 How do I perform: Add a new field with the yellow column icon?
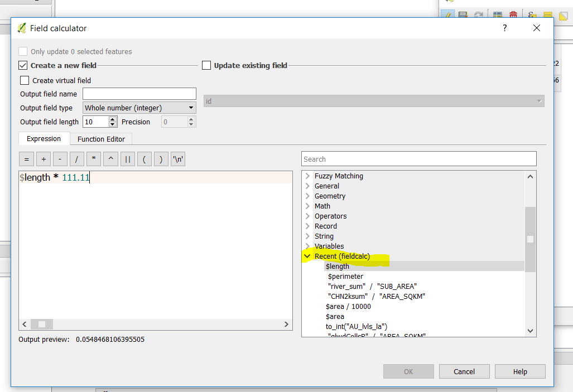[x=548, y=14]
